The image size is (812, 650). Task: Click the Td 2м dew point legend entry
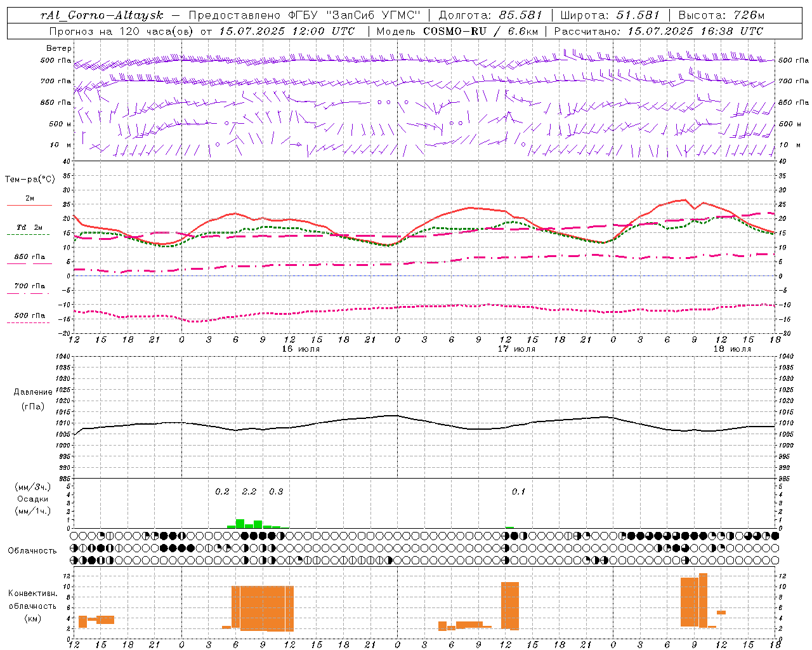(x=29, y=227)
